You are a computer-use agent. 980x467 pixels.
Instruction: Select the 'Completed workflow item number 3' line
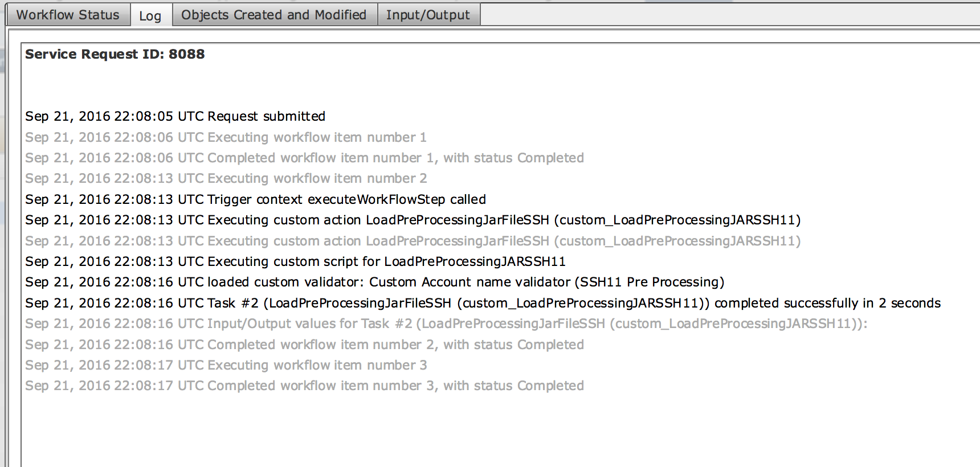pos(304,386)
